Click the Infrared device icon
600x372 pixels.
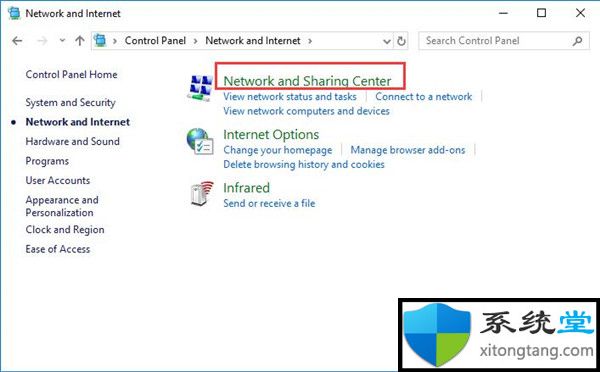pos(202,194)
